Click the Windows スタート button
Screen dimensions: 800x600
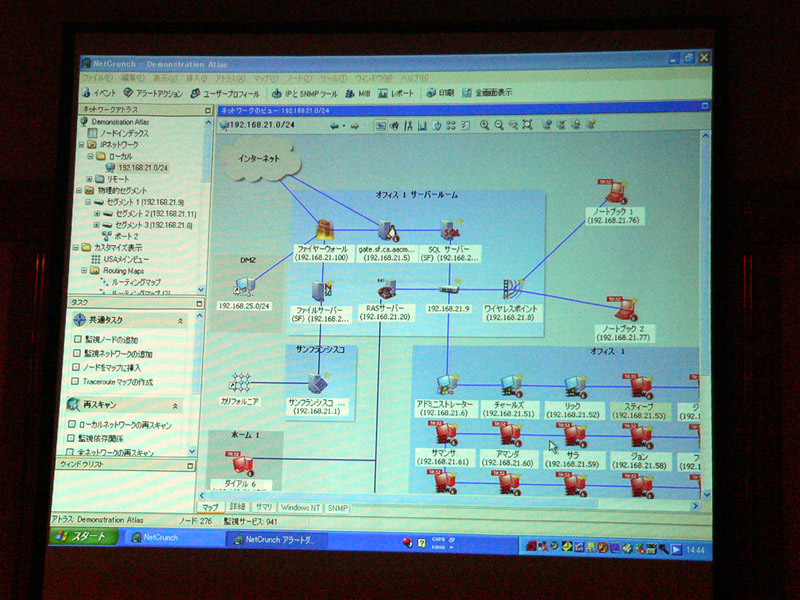84,537
